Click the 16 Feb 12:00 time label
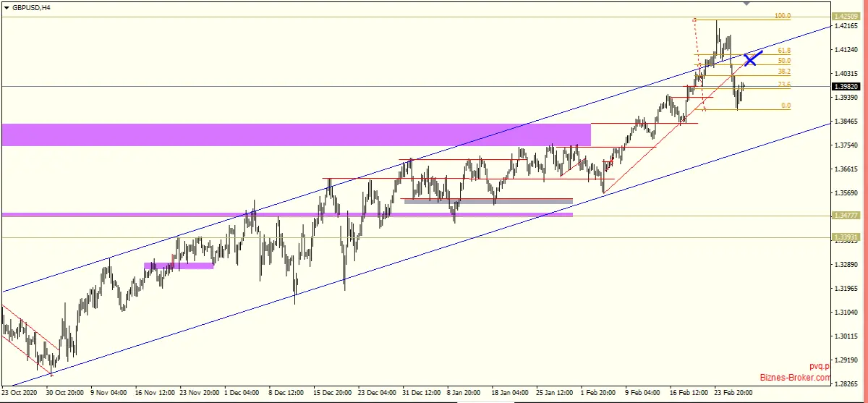This screenshot has width=868, height=403. 689,392
